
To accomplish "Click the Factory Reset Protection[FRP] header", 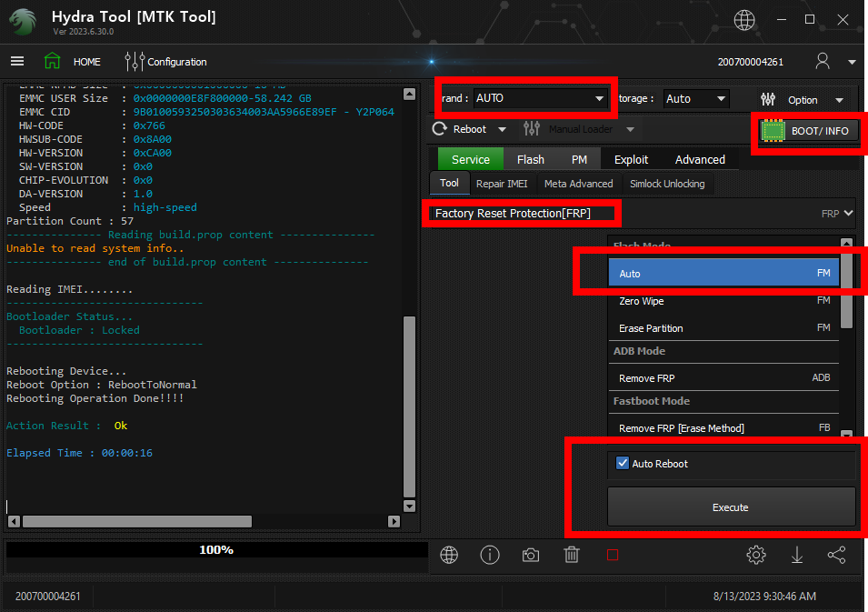I will point(513,213).
